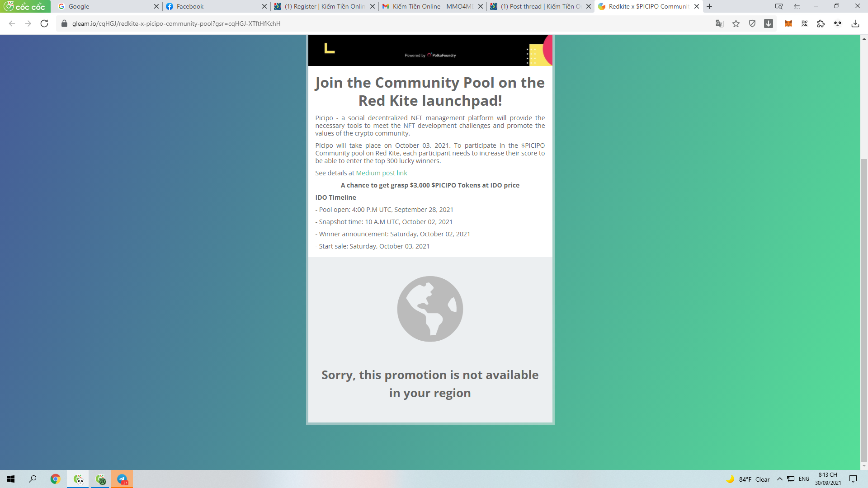Close the Google tab

[x=156, y=6]
